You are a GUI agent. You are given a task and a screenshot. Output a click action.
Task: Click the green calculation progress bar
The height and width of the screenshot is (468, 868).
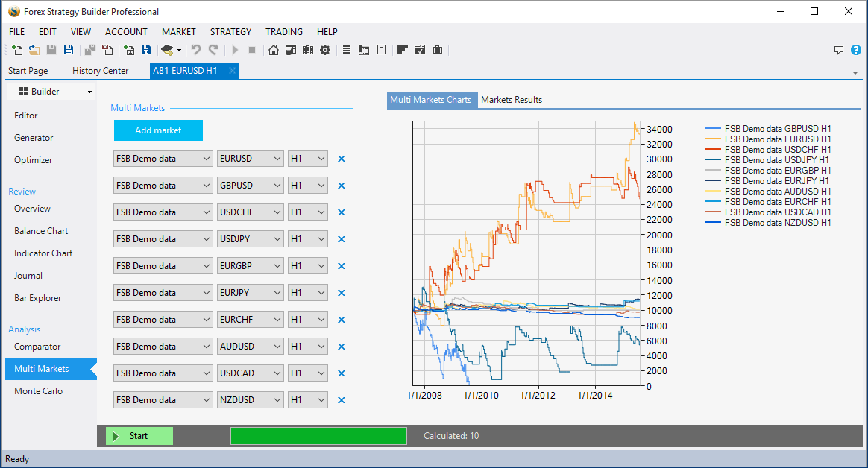tap(318, 436)
